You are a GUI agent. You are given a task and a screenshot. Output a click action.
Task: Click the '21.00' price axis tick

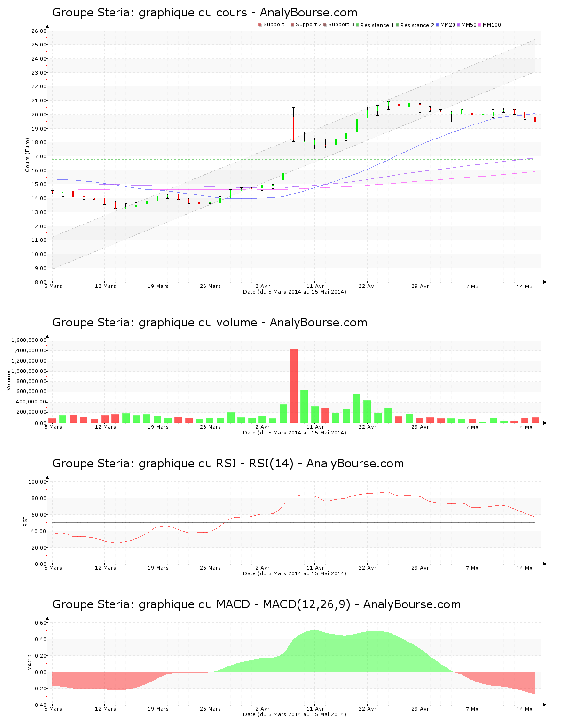click(x=39, y=101)
